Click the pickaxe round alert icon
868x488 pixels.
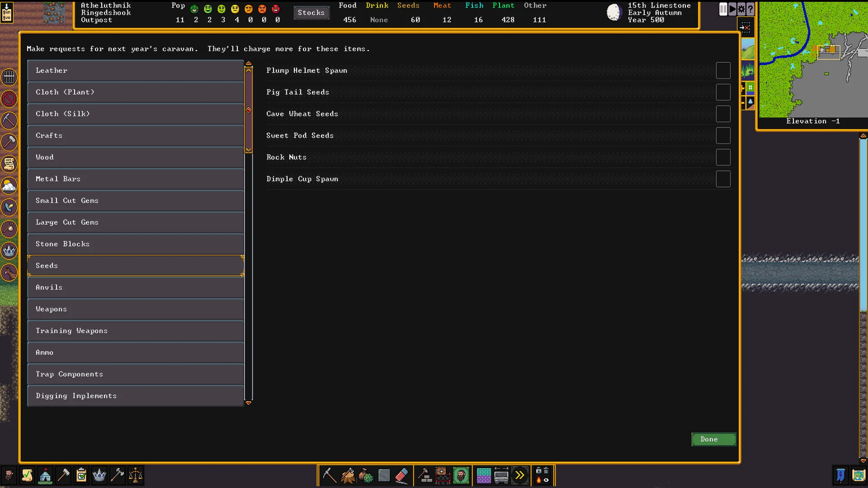pos(9,121)
